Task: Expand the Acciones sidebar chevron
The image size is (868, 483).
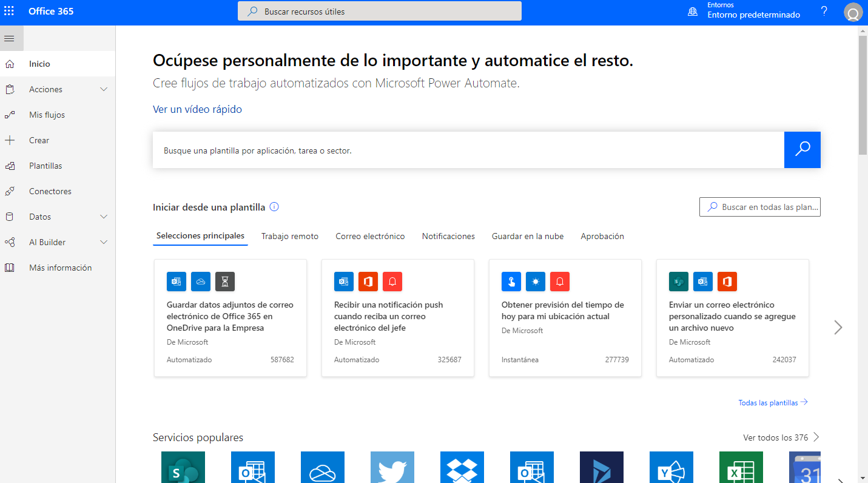Action: tap(104, 89)
